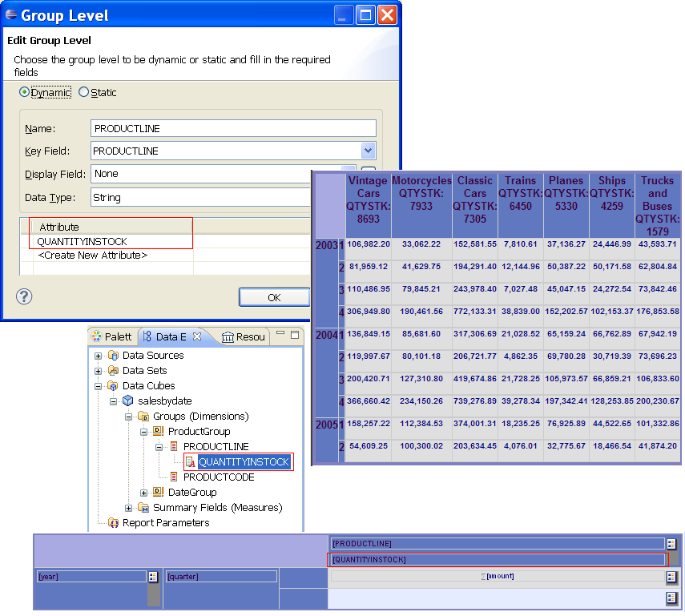Click the OK button

[274, 297]
